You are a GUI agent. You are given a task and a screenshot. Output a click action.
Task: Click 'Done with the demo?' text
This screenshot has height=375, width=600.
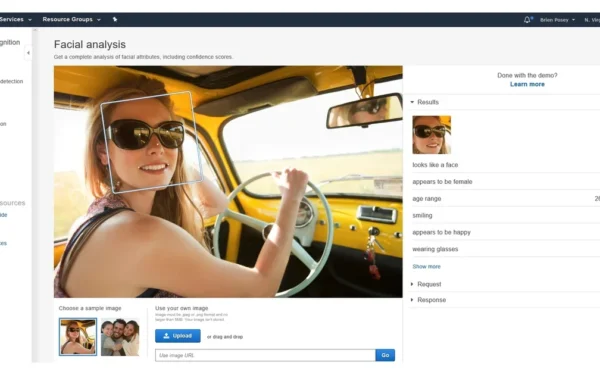point(527,75)
